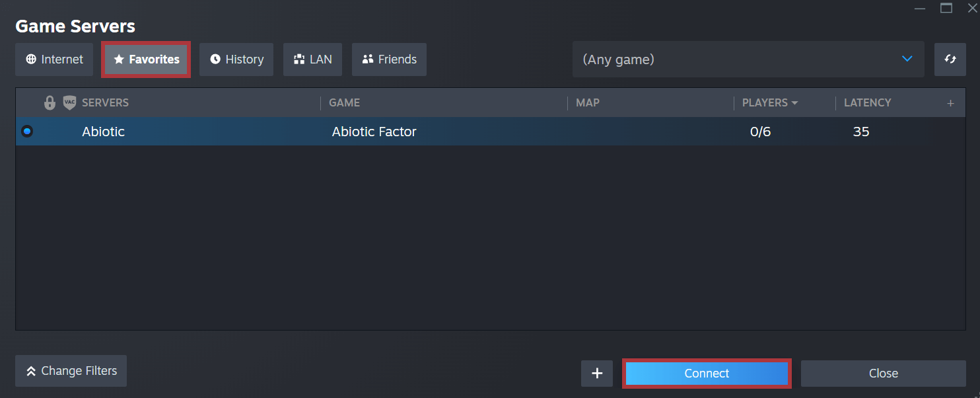Image resolution: width=980 pixels, height=398 pixels.
Task: Sort by the Players column arrow
Action: coord(794,103)
